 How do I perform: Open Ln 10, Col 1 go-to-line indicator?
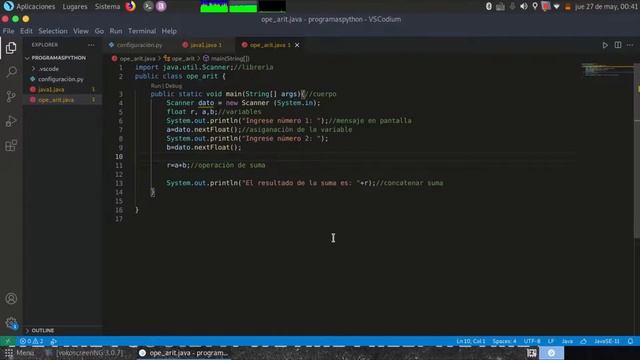coord(471,341)
